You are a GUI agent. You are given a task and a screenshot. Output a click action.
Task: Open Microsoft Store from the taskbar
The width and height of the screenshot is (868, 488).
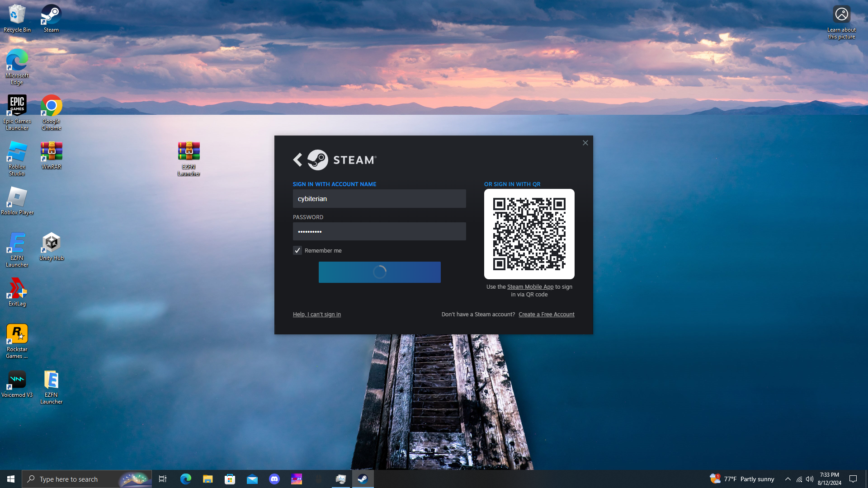pyautogui.click(x=230, y=479)
